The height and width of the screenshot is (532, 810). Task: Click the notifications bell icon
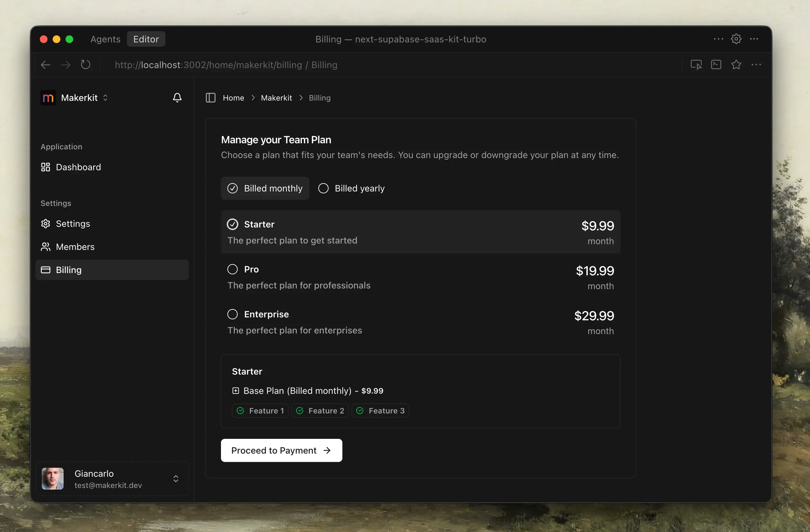tap(177, 98)
